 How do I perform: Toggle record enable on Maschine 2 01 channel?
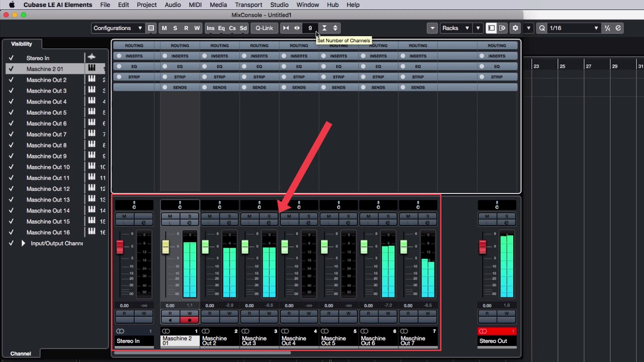[x=189, y=320]
